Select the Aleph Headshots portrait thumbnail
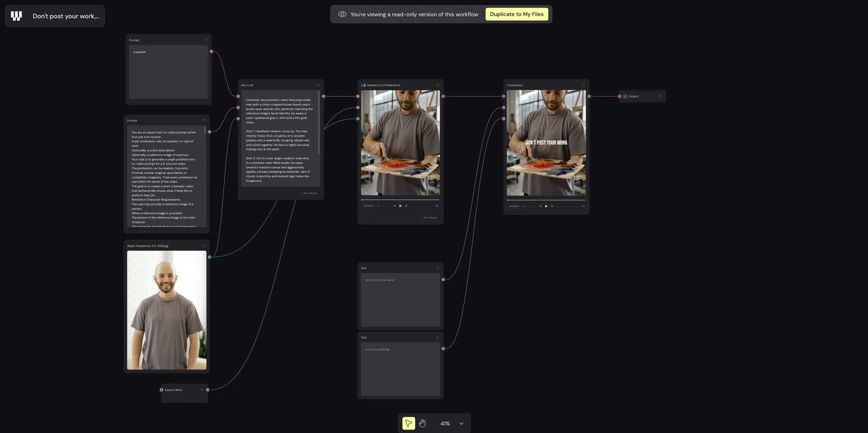The image size is (868, 433). [x=167, y=310]
